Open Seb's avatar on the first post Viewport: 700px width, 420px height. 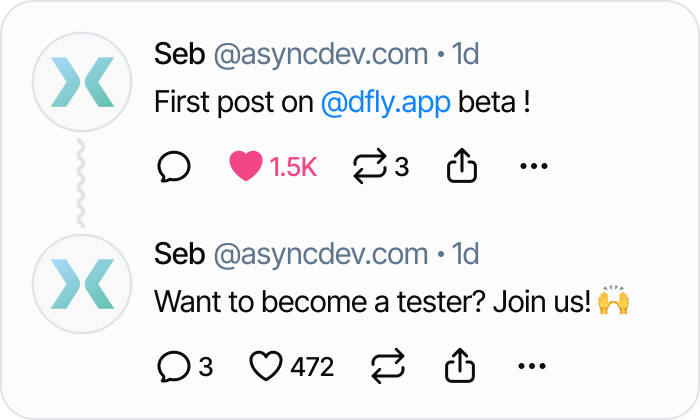coord(81,82)
